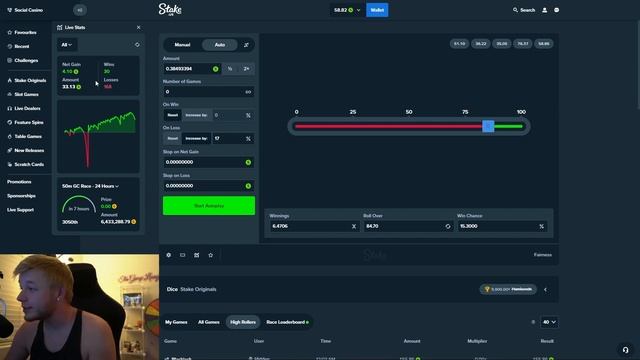Click the Win Chance input field
Viewport: 640px width, 360px height.
pyautogui.click(x=502, y=226)
